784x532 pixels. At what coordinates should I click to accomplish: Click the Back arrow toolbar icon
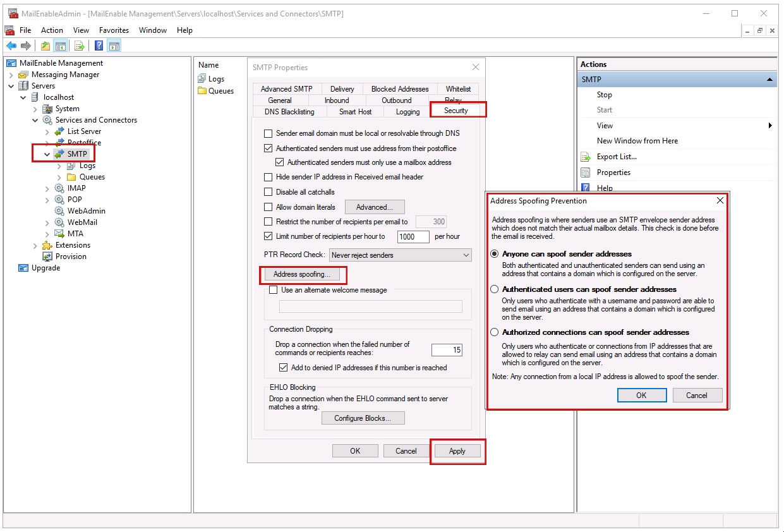(x=11, y=45)
